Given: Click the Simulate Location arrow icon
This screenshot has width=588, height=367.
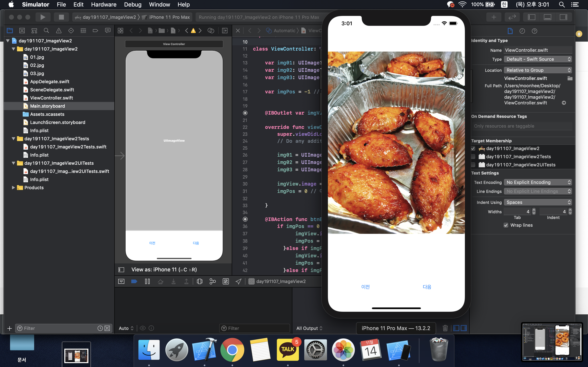Looking at the screenshot, I should click(238, 281).
